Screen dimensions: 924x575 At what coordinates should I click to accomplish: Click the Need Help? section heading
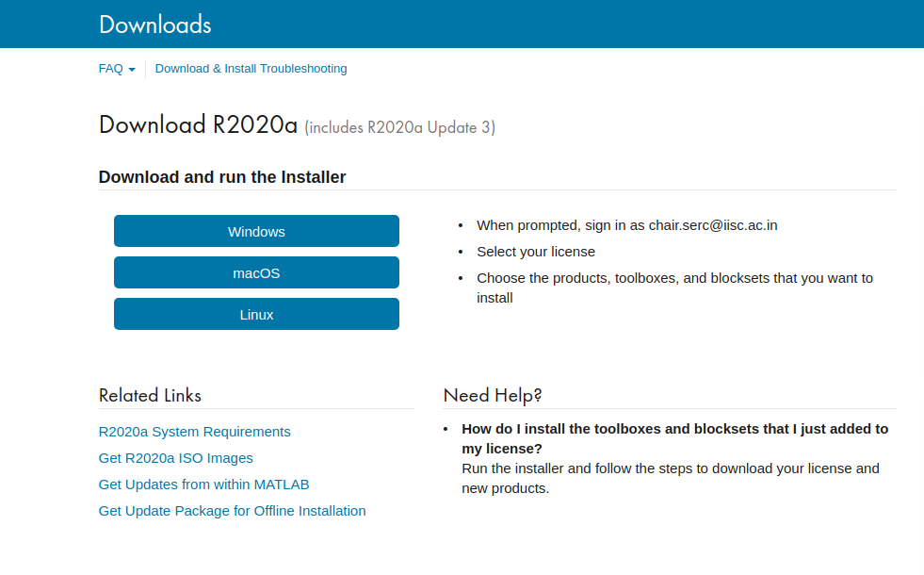pos(493,396)
